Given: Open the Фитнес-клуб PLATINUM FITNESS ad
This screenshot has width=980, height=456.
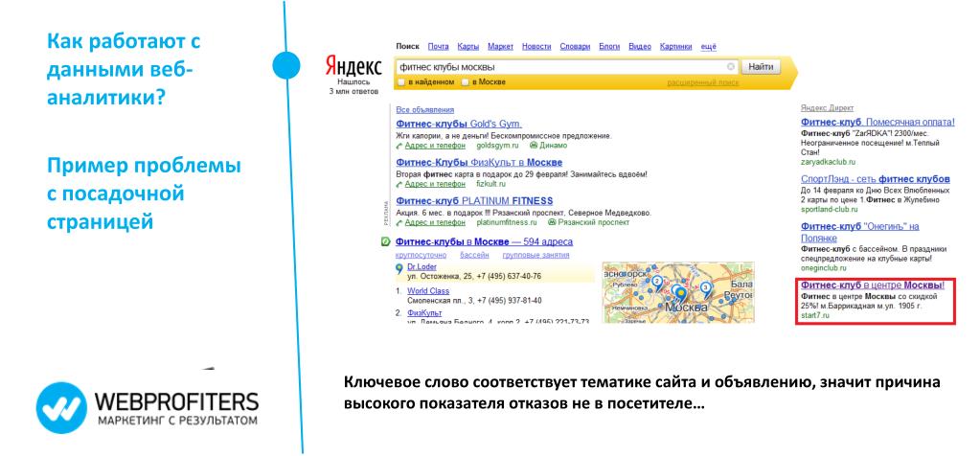Looking at the screenshot, I should (474, 201).
